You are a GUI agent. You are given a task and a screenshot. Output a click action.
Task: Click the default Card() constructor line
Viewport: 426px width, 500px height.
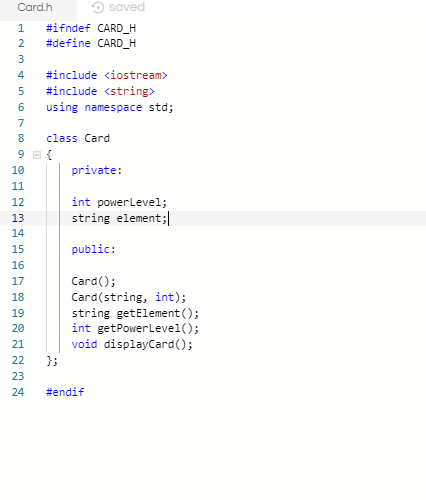[x=94, y=281]
